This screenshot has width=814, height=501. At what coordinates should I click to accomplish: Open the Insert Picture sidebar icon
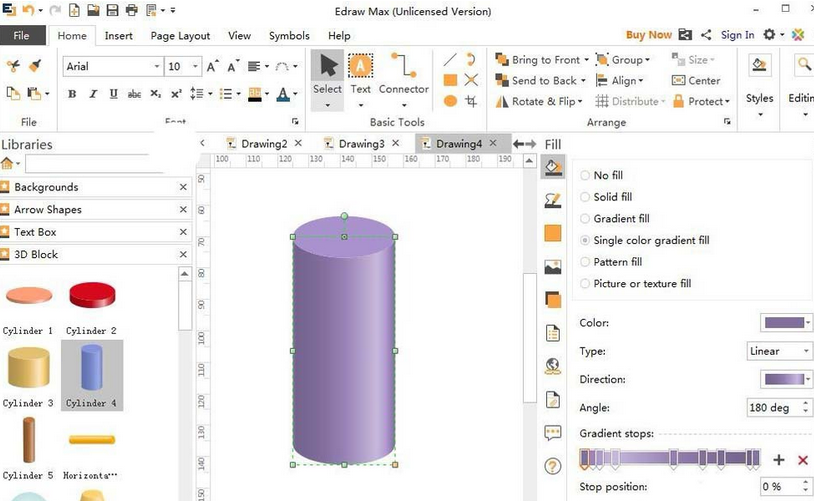tap(553, 267)
